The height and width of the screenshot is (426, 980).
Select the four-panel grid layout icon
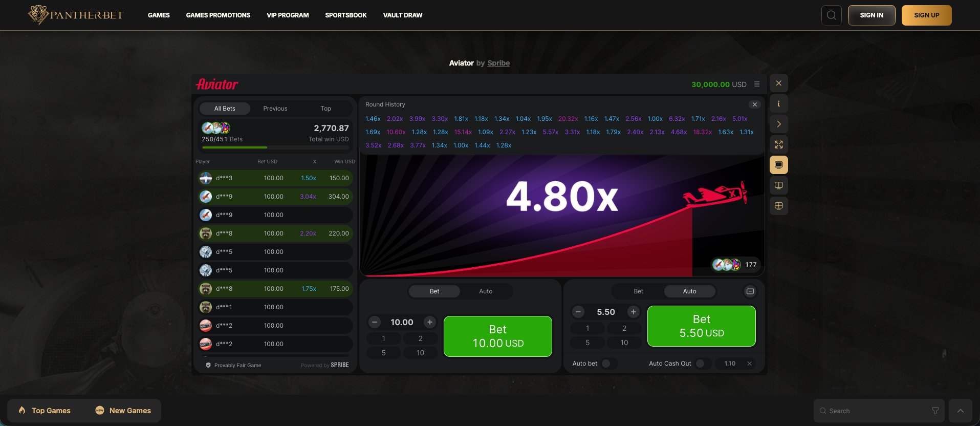[779, 206]
